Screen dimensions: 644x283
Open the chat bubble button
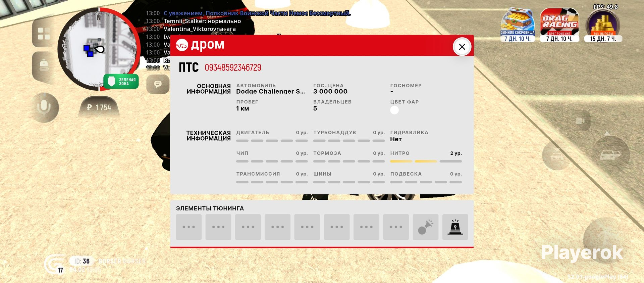(x=158, y=84)
